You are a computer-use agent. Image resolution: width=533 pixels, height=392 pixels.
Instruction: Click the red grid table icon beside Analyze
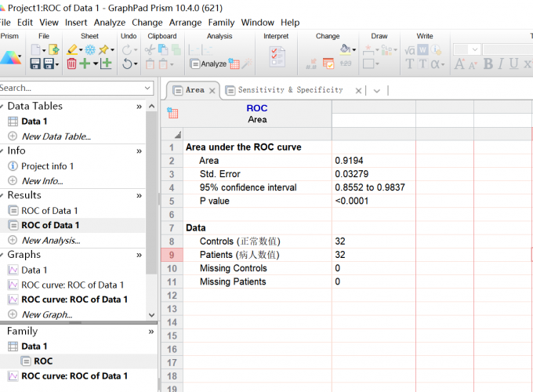tap(234, 64)
